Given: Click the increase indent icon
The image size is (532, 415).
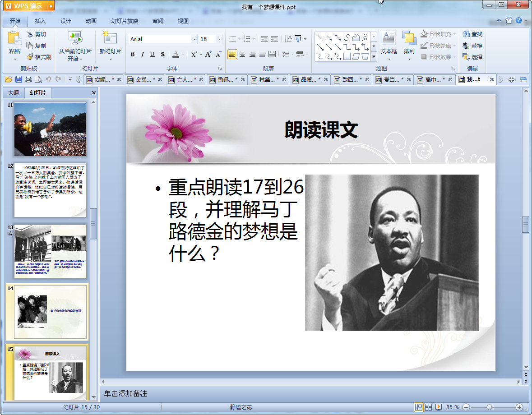Looking at the screenshot, I should (x=274, y=39).
